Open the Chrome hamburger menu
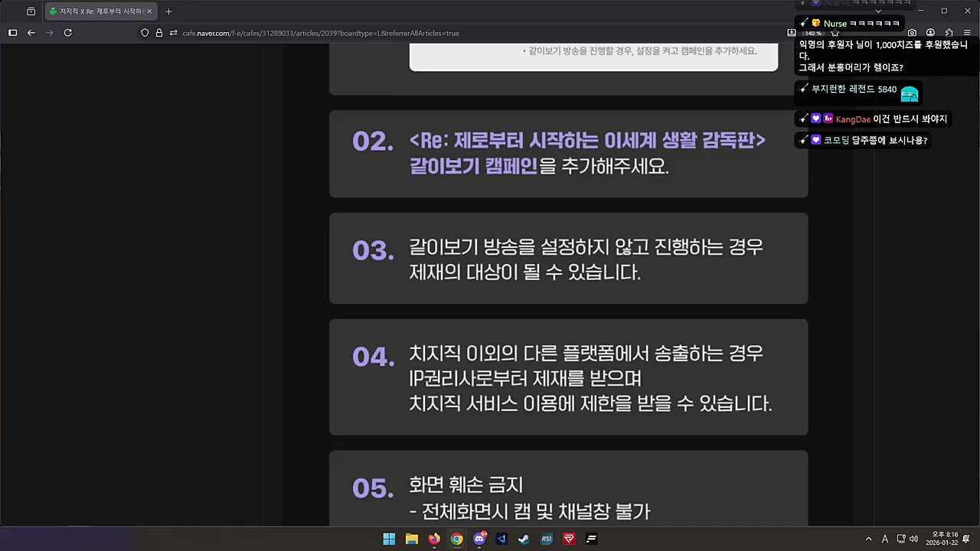The width and height of the screenshot is (980, 551). [x=965, y=33]
